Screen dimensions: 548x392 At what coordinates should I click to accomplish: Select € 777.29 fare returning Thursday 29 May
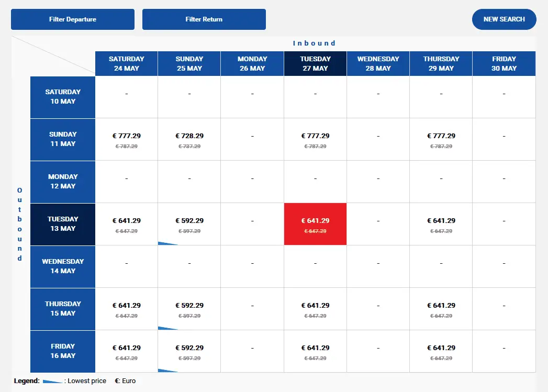coord(441,139)
